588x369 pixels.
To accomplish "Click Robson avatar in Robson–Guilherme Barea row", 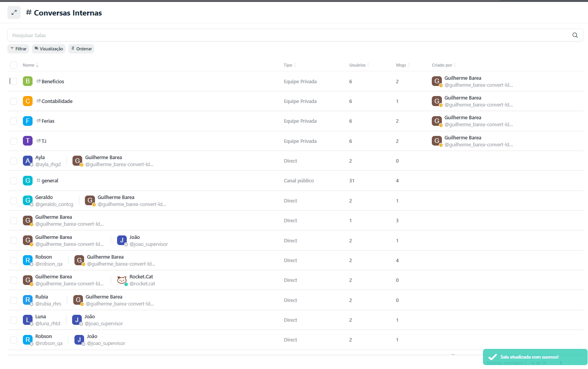I will (28, 260).
